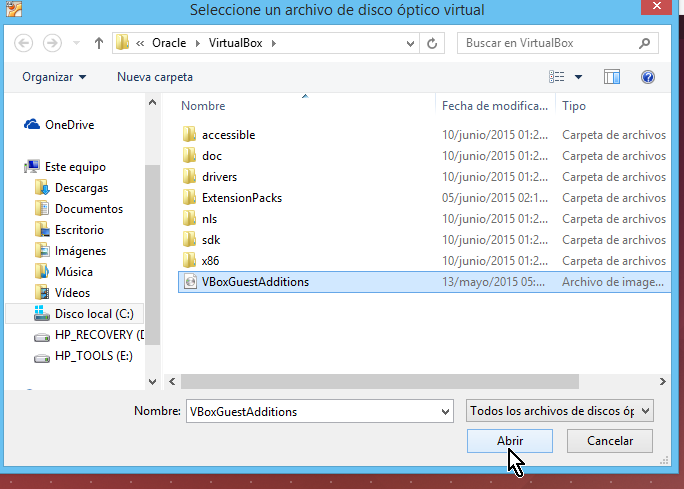The width and height of the screenshot is (684, 489).
Task: Open the Organizar menu
Action: click(54, 77)
